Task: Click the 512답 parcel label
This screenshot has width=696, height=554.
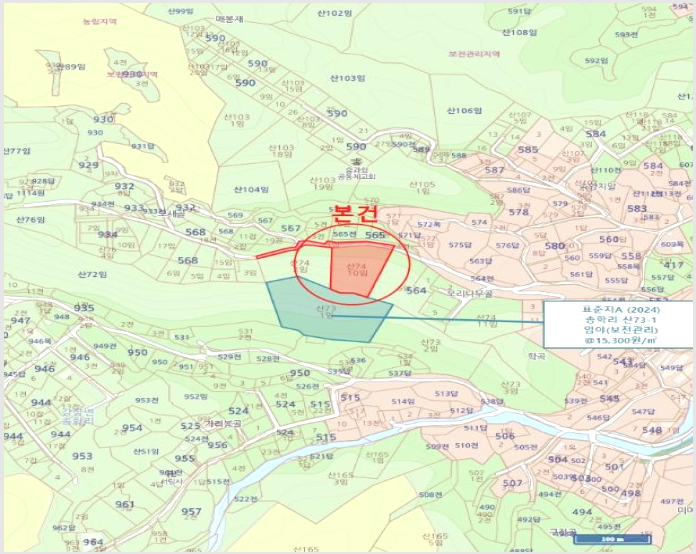Action: click(x=462, y=410)
